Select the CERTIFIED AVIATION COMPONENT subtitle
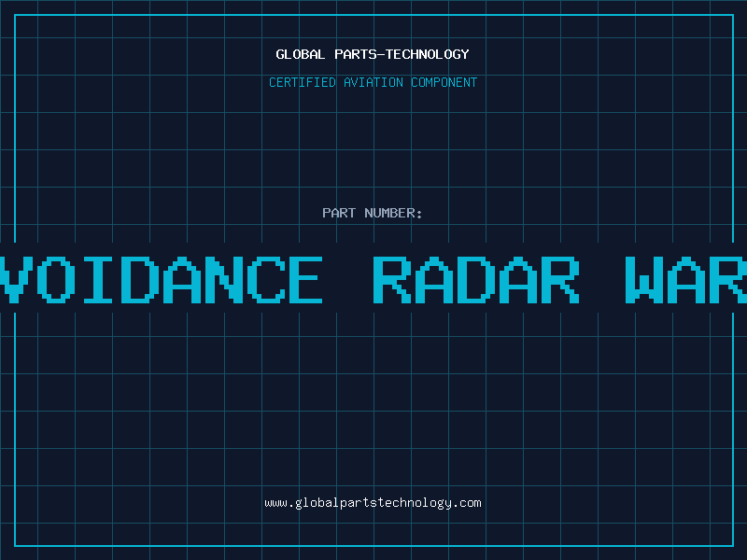The height and width of the screenshot is (560, 747). 373,82
